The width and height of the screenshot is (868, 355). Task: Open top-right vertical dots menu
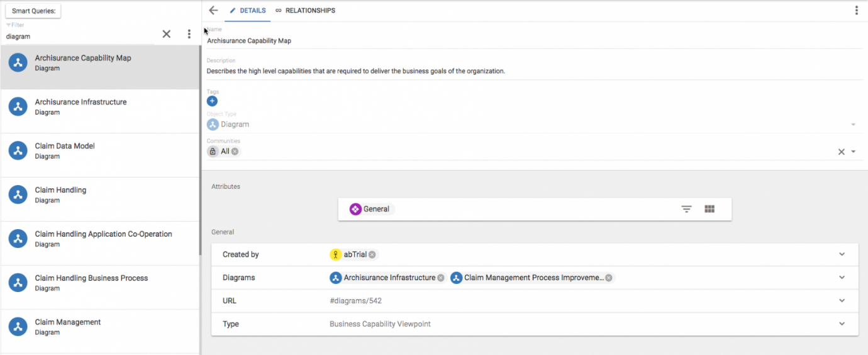click(x=856, y=11)
